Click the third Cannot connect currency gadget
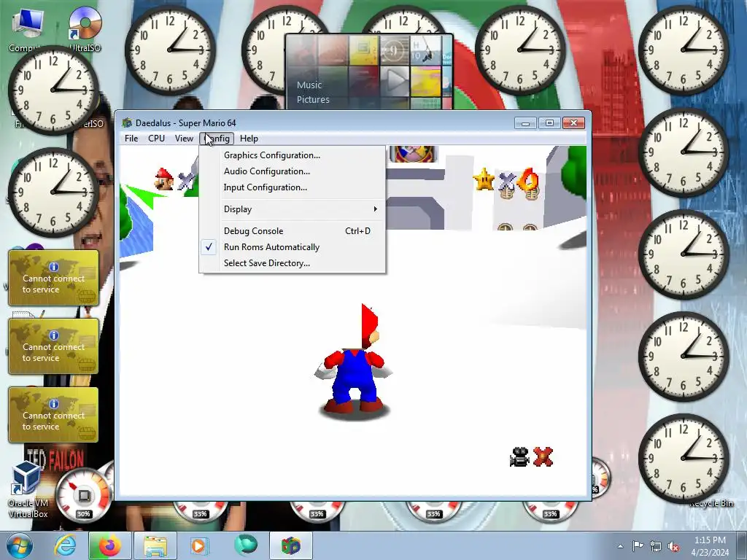747x560 pixels. point(53,415)
